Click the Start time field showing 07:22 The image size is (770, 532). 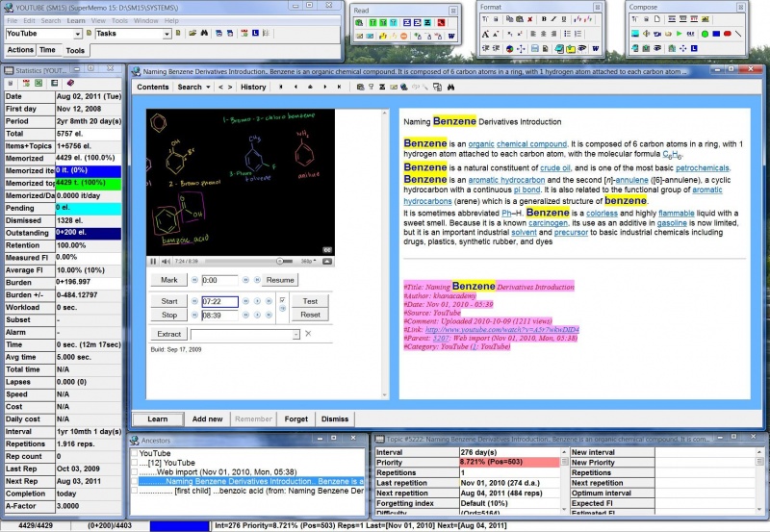(x=219, y=301)
